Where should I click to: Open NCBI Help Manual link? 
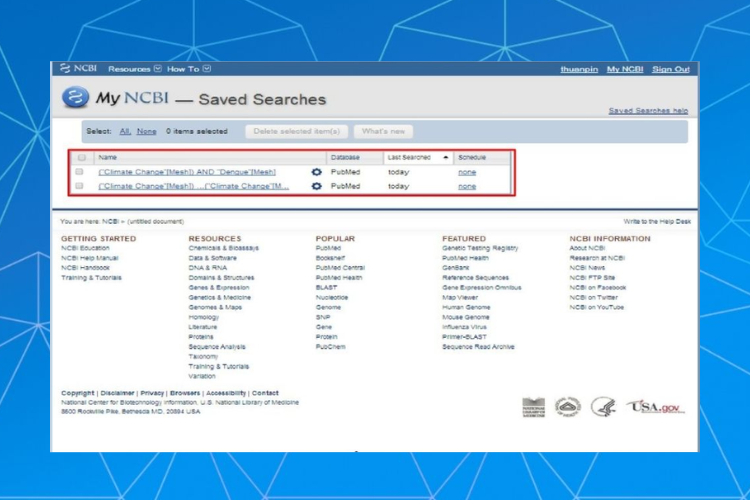coord(89,258)
